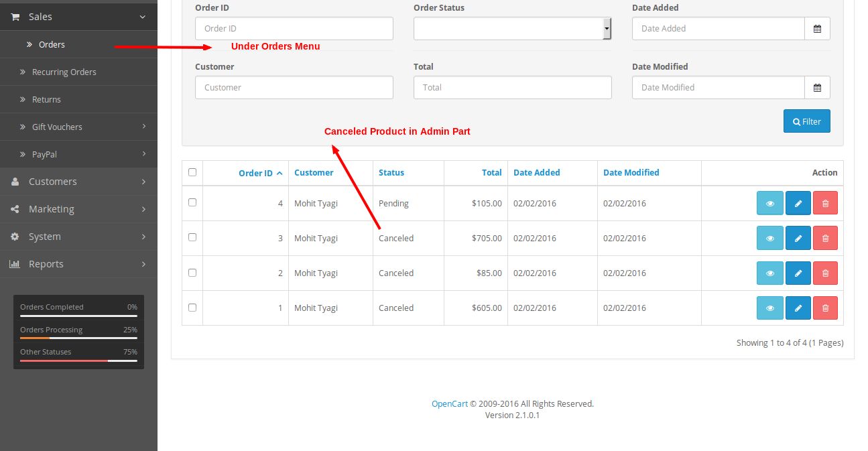
Task: Expand the System menu arrow
Action: [144, 237]
